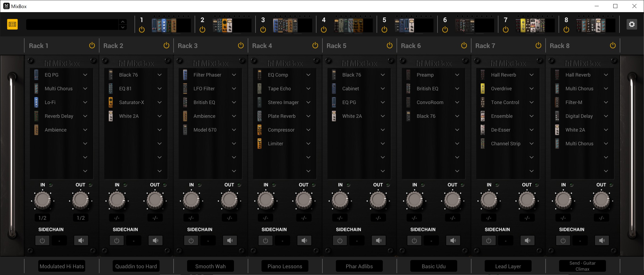Click the speaker monitor icon in Rack 2
The width and height of the screenshot is (644, 275).
tap(156, 240)
